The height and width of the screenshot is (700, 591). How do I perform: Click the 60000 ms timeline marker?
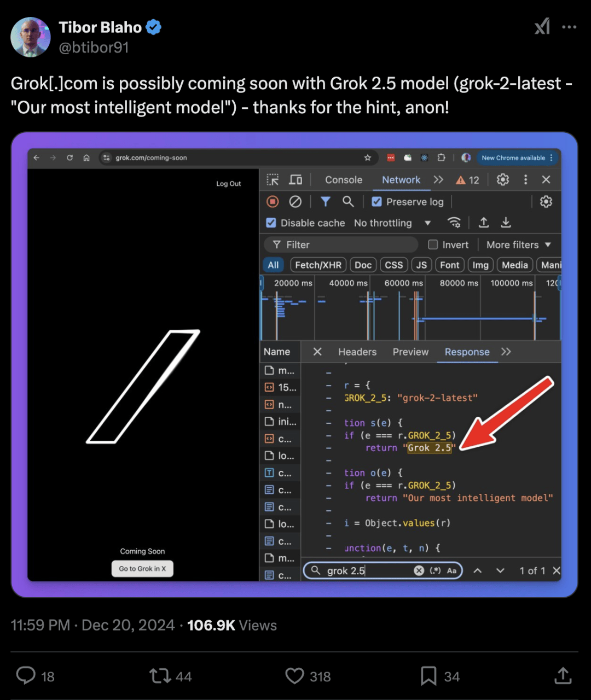[x=404, y=283]
